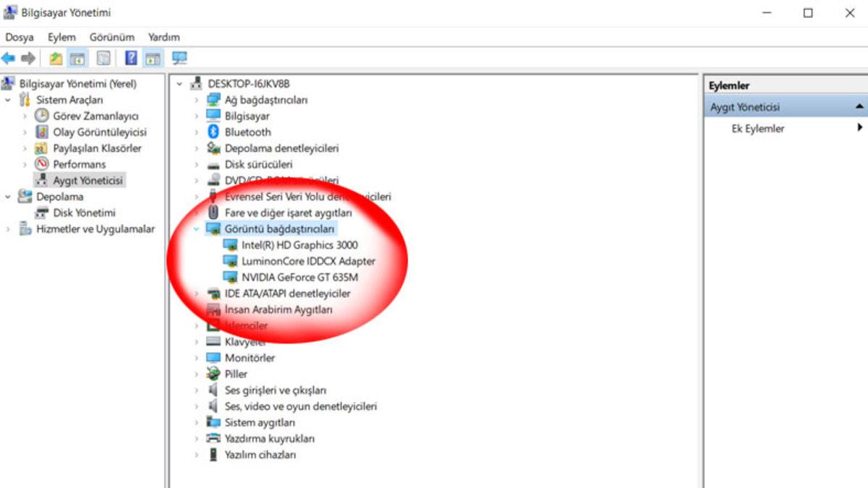Select the Intel(R) HD Graphics 3000 adapter
Screen dimensions: 868x488
[299, 245]
